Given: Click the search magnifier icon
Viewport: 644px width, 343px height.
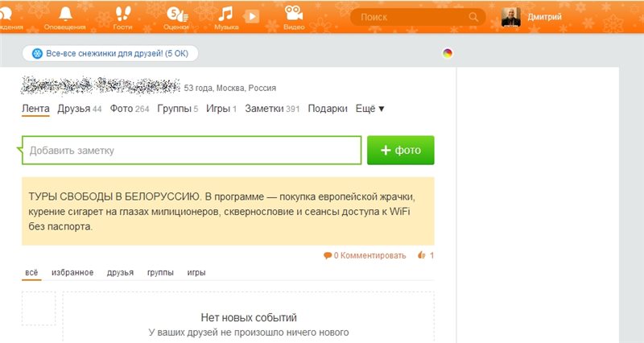Looking at the screenshot, I should 473,17.
